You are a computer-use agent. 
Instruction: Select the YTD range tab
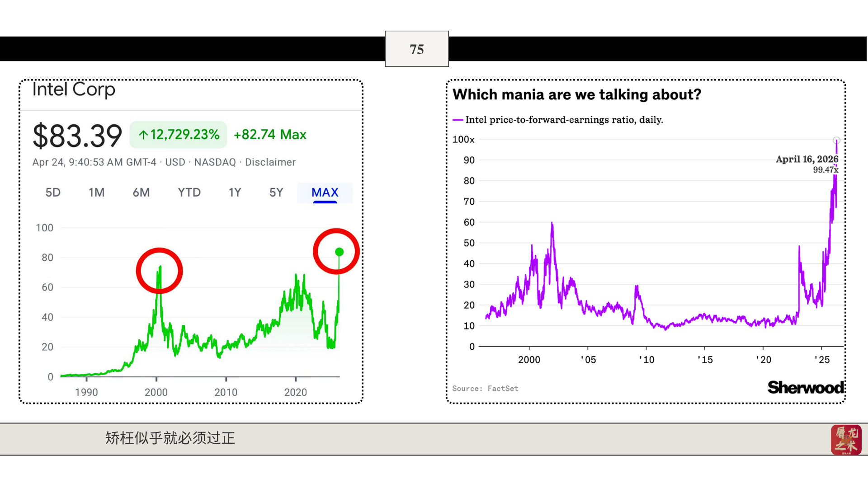[189, 192]
